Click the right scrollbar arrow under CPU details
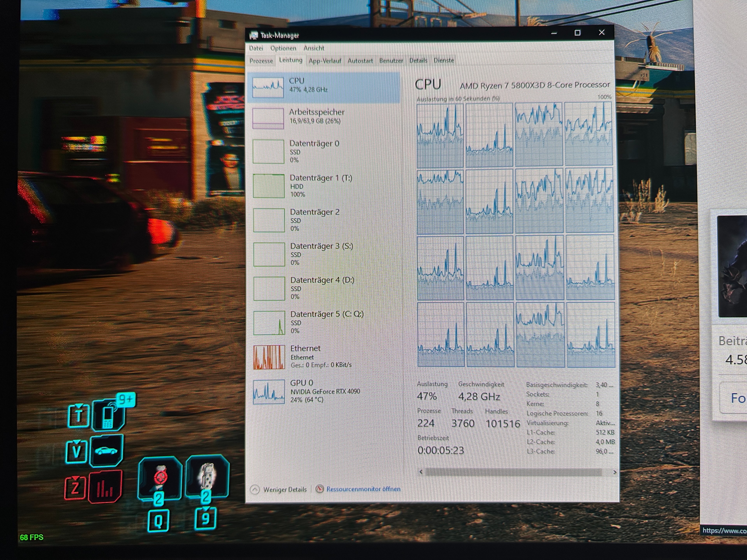This screenshot has height=560, width=747. point(615,472)
